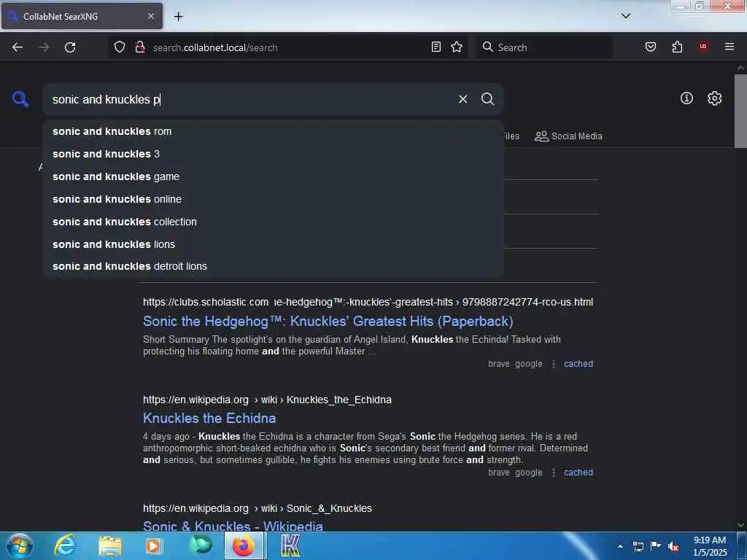Image resolution: width=747 pixels, height=560 pixels.
Task: Expand more options on Scholastic result
Action: (x=554, y=364)
